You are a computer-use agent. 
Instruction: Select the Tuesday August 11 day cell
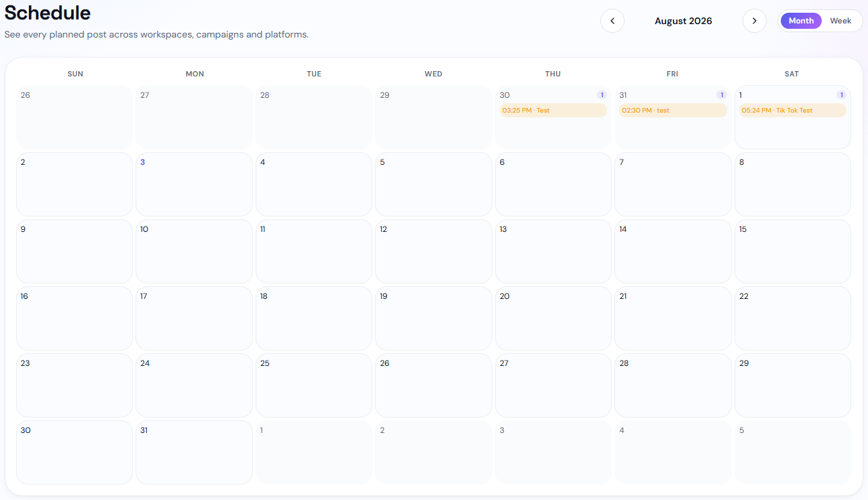point(314,251)
